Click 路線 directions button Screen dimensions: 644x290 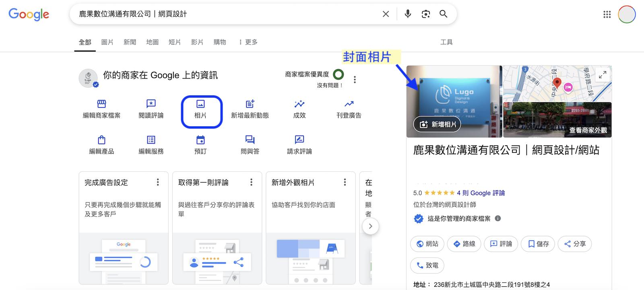464,244
